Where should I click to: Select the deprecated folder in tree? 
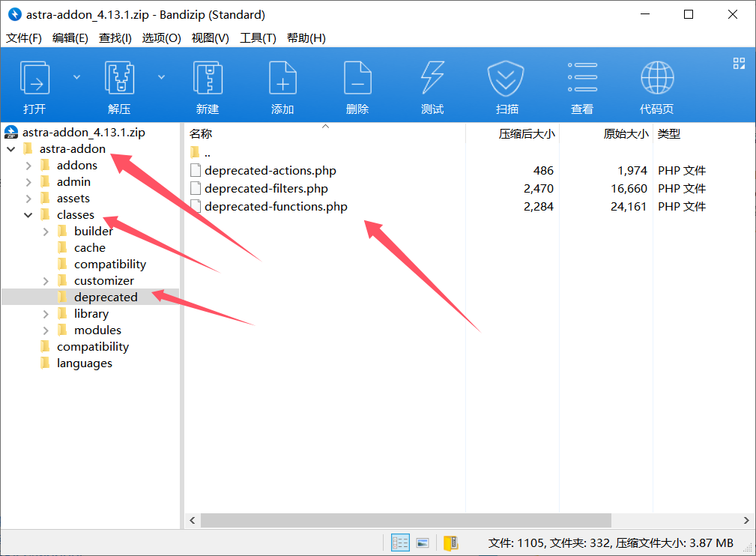coord(106,297)
